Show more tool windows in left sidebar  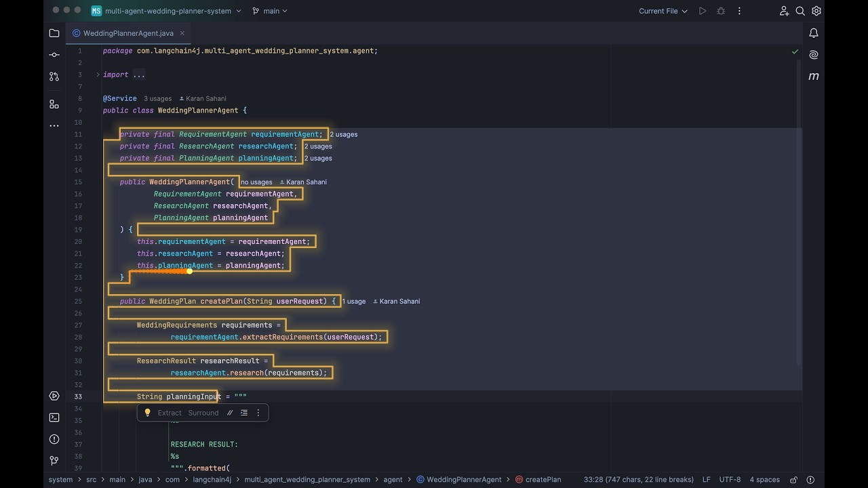[x=54, y=125]
